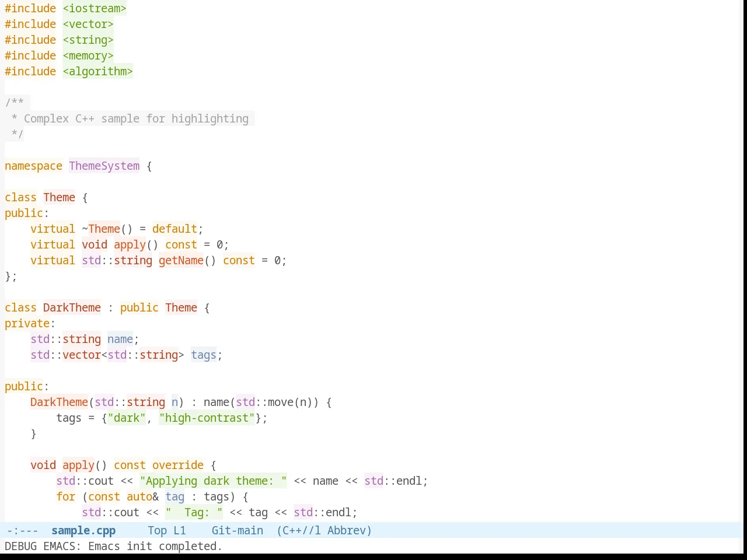Image resolution: width=747 pixels, height=560 pixels.
Task: Click the "Applying dark theme: " string
Action: pos(214,481)
